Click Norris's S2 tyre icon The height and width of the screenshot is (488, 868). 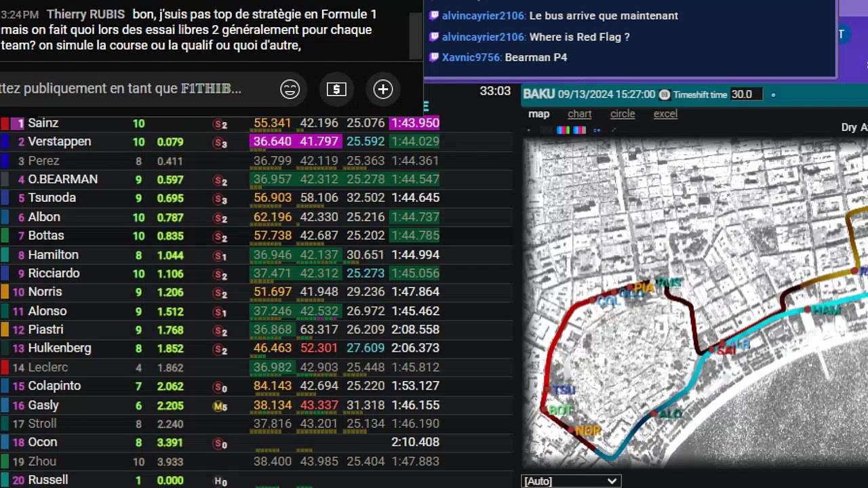click(220, 293)
